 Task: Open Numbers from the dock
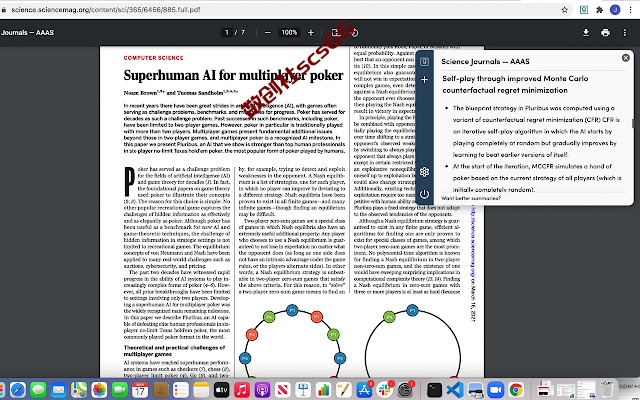(x=323, y=390)
